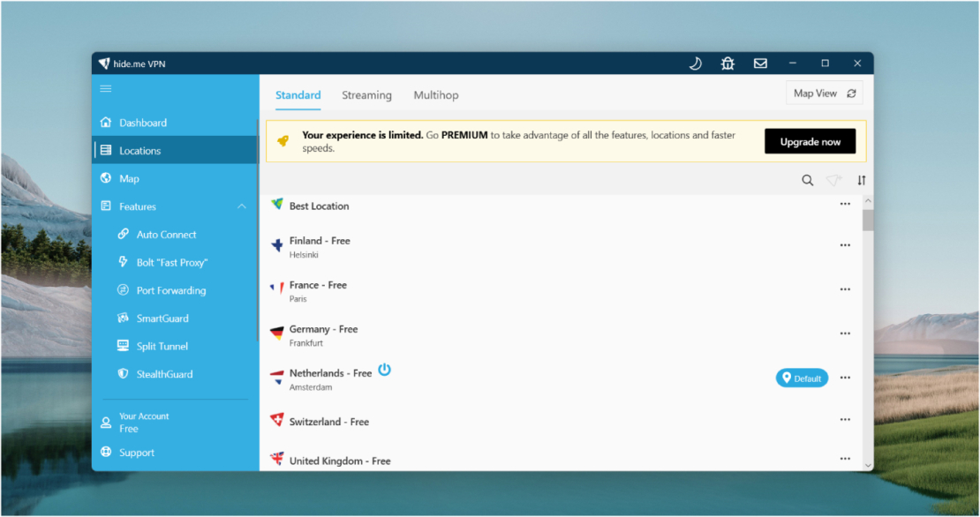Open the three-dot menu for Germany
Image resolution: width=980 pixels, height=517 pixels.
pos(844,333)
